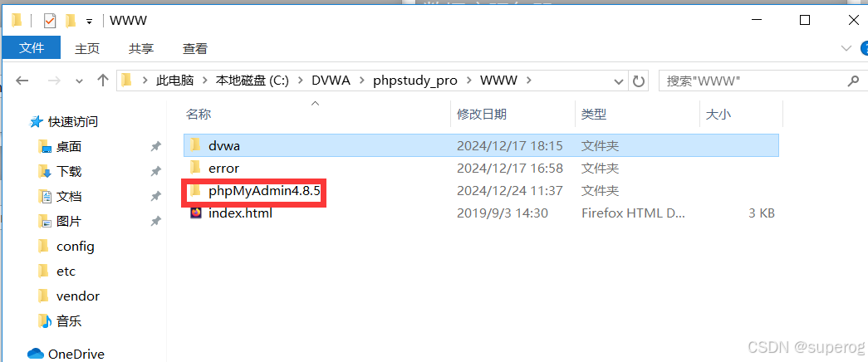Click the Properties checkmark icon in title bar
Viewport: 868px width, 362px height.
(50, 21)
